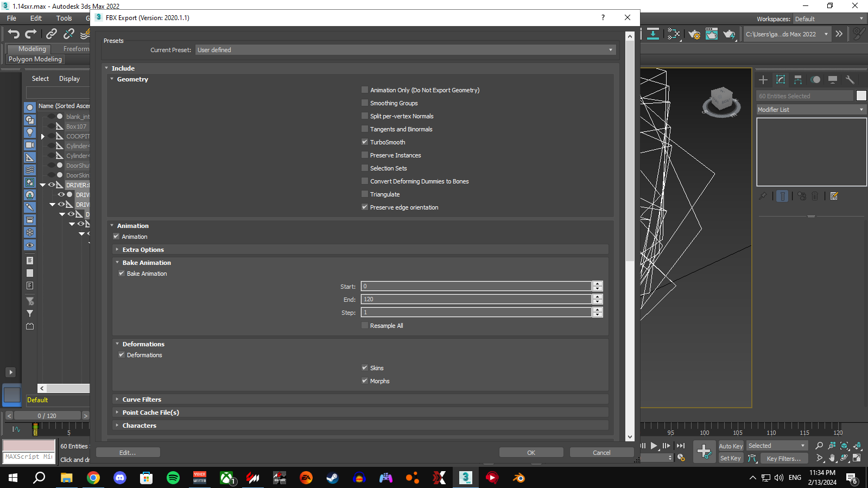Open the File menu in 3ds Max
Image resolution: width=868 pixels, height=488 pixels.
(11, 18)
